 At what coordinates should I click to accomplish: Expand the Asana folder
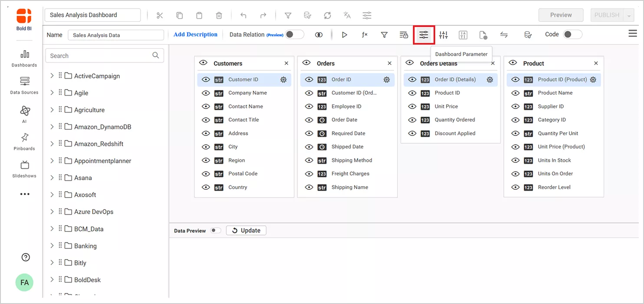pos(52,177)
